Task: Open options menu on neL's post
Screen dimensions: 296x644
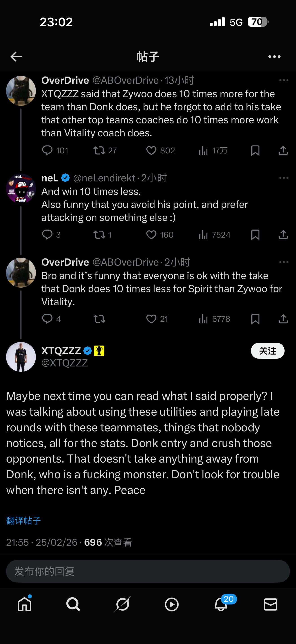Action: pos(284,178)
